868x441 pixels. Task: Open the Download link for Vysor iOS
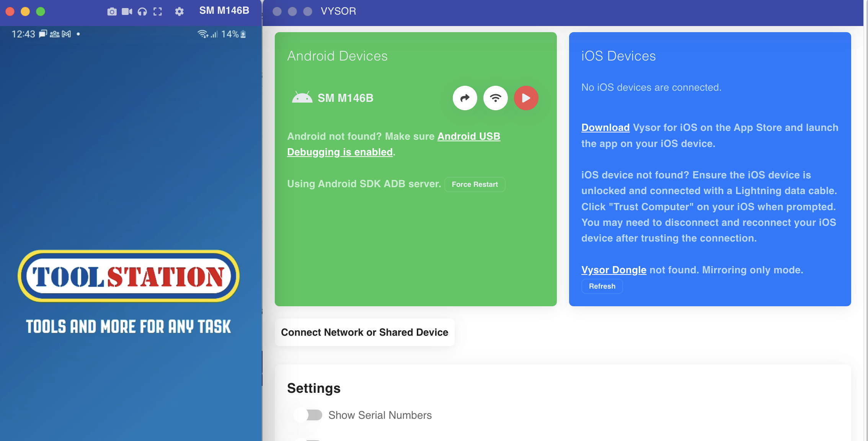click(605, 127)
